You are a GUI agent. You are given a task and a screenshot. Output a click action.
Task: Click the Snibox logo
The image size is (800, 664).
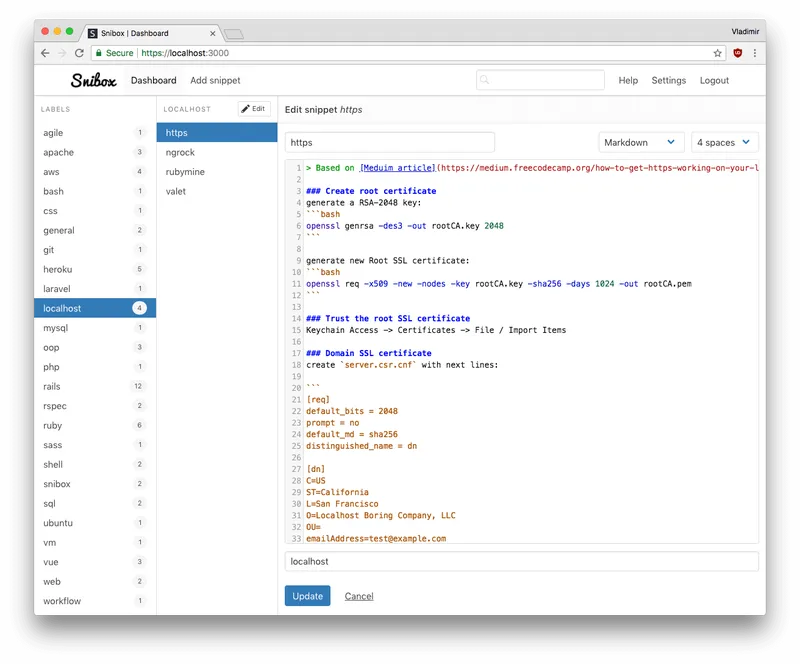(x=93, y=80)
